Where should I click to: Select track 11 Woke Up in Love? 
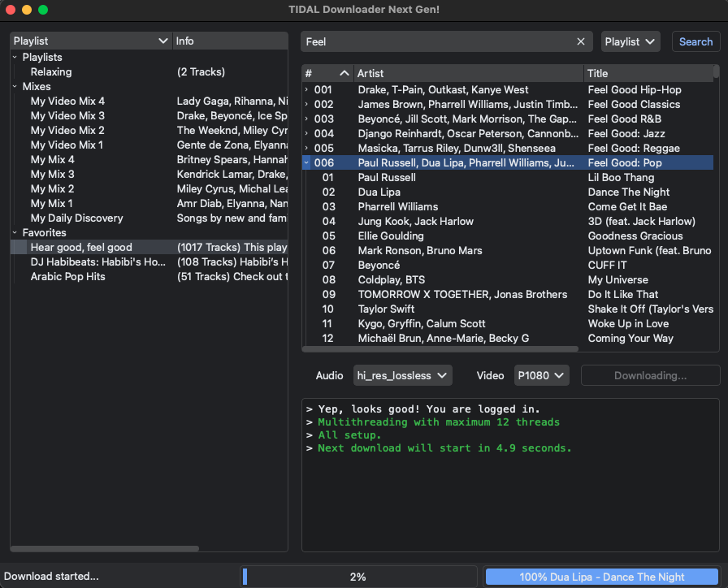[x=508, y=323]
